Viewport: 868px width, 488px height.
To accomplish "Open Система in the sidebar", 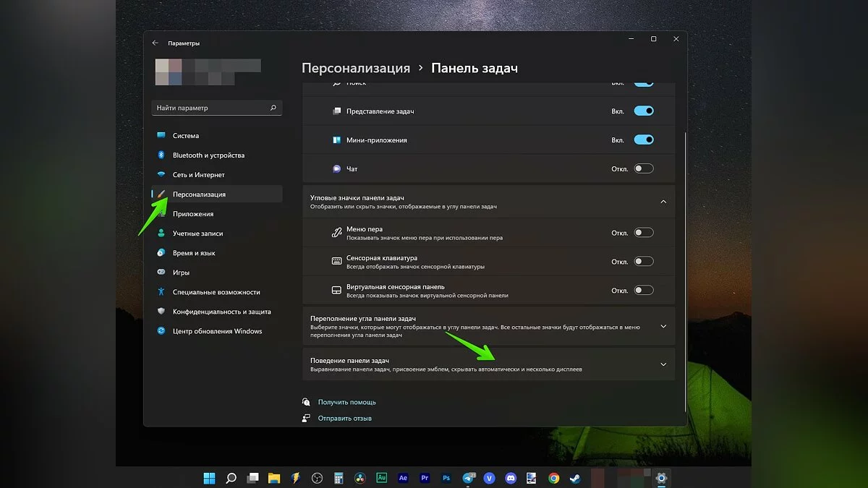I will [x=186, y=136].
